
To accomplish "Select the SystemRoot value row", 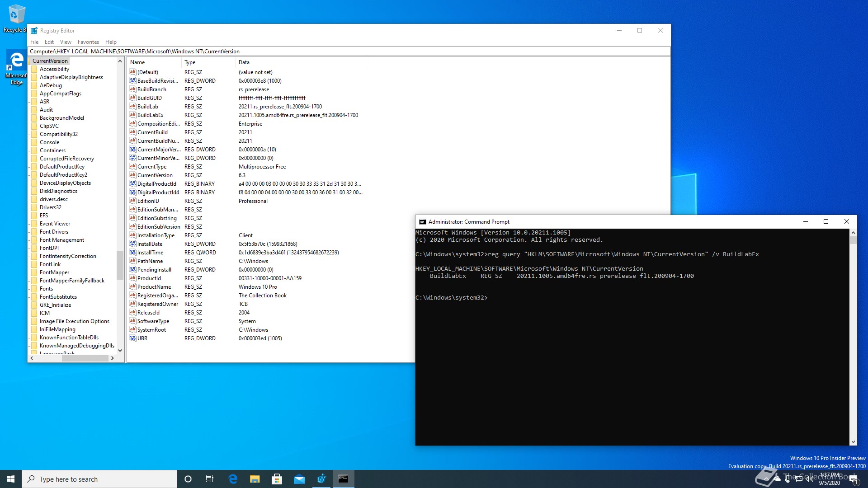I will click(246, 330).
